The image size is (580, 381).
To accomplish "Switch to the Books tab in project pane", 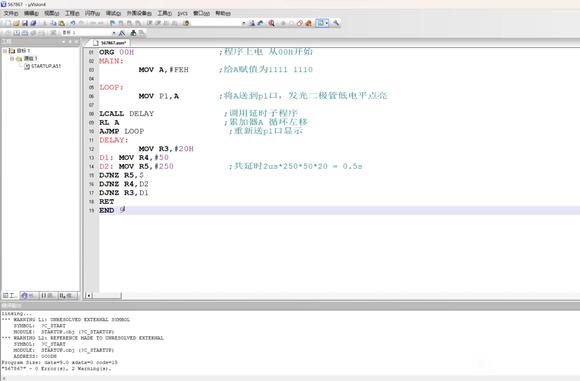I will (29, 296).
